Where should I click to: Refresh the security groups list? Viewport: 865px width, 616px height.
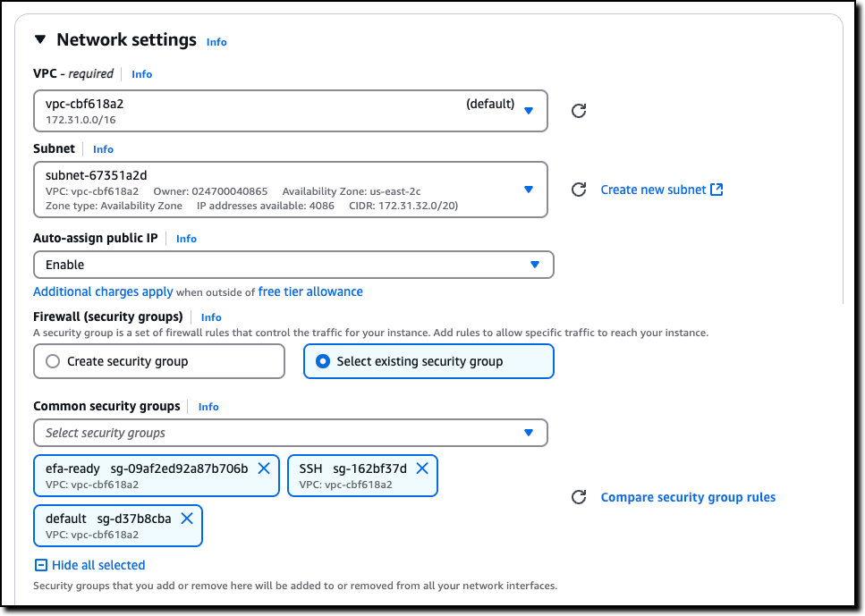578,497
